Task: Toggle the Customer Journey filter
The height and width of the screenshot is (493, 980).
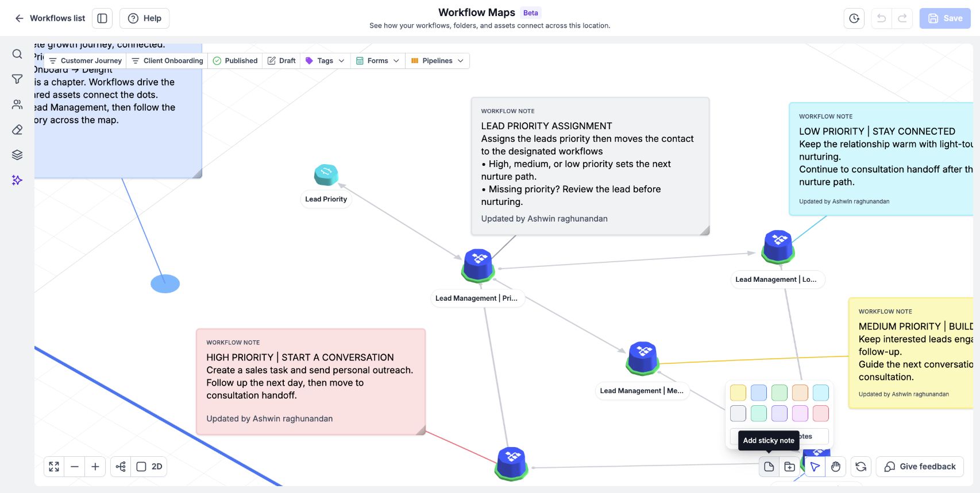Action: 86,61
